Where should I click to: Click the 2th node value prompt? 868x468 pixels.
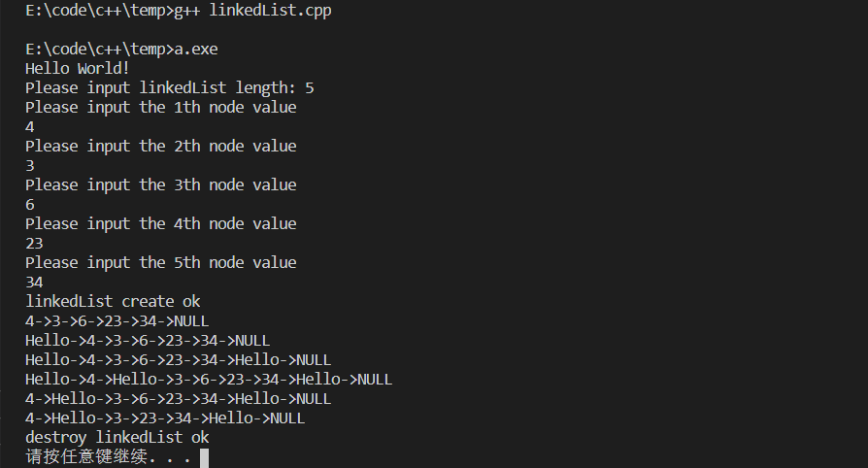click(160, 147)
